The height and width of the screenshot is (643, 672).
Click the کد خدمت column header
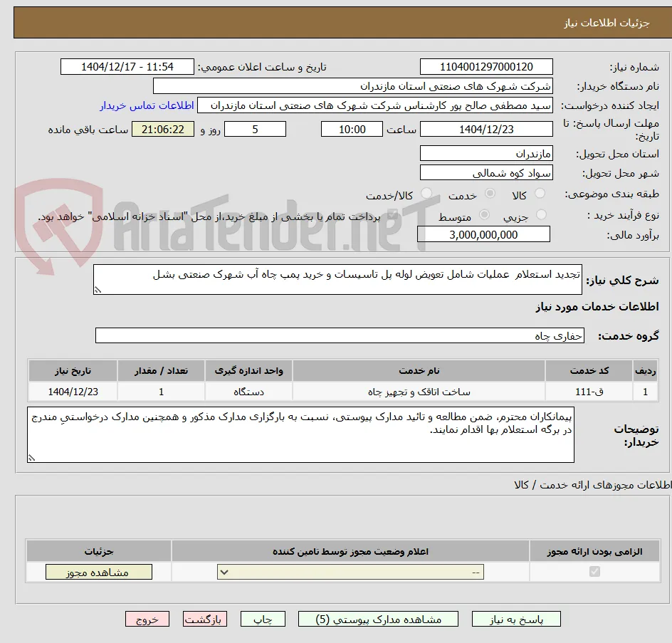589,371
